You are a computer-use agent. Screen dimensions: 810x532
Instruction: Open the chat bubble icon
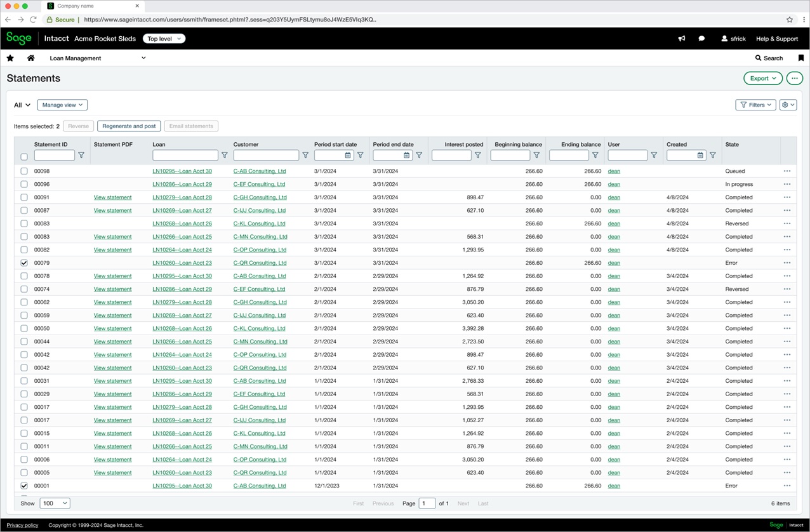pyautogui.click(x=701, y=39)
